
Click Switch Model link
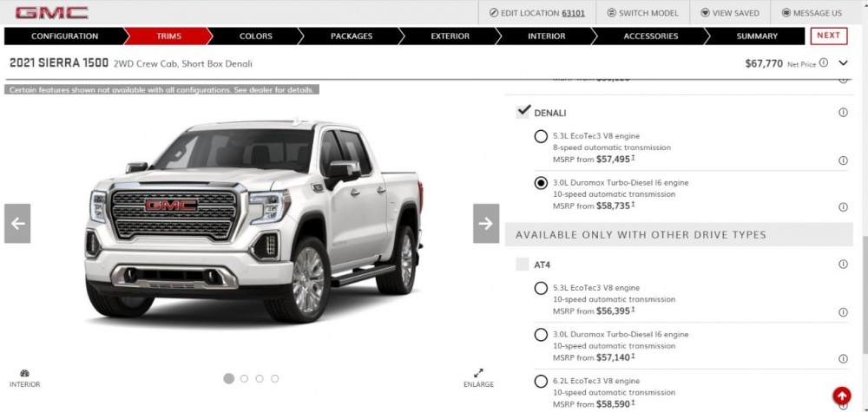tap(642, 13)
